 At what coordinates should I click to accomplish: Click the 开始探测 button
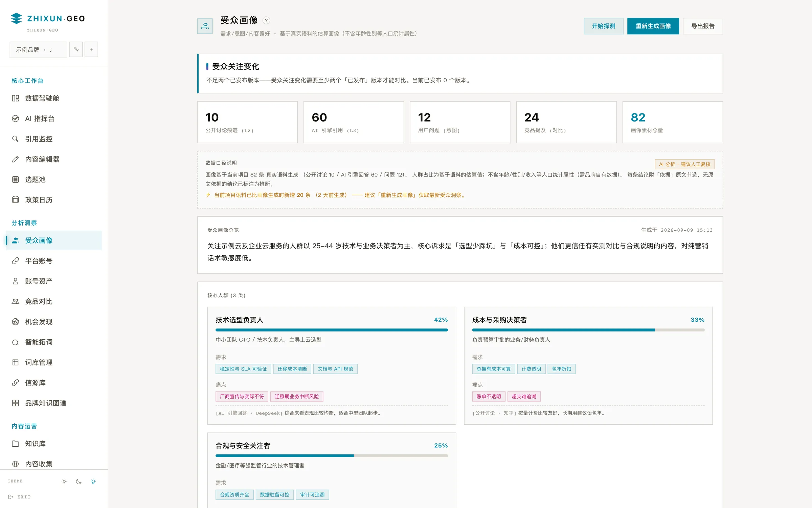click(604, 26)
